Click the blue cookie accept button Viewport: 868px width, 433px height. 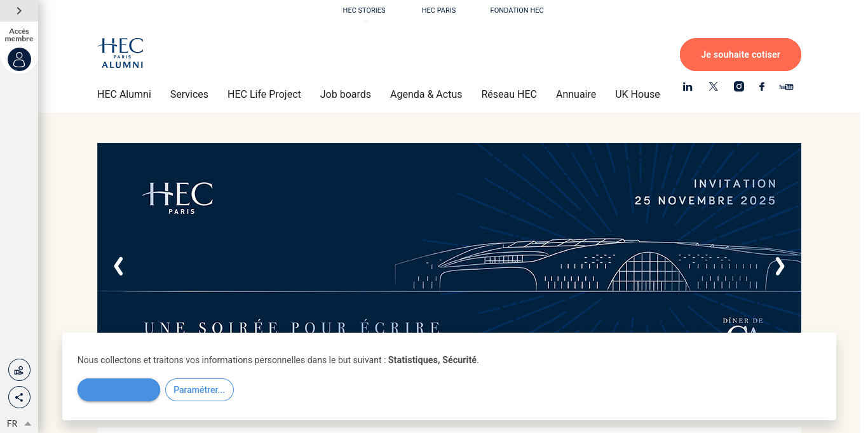point(119,390)
